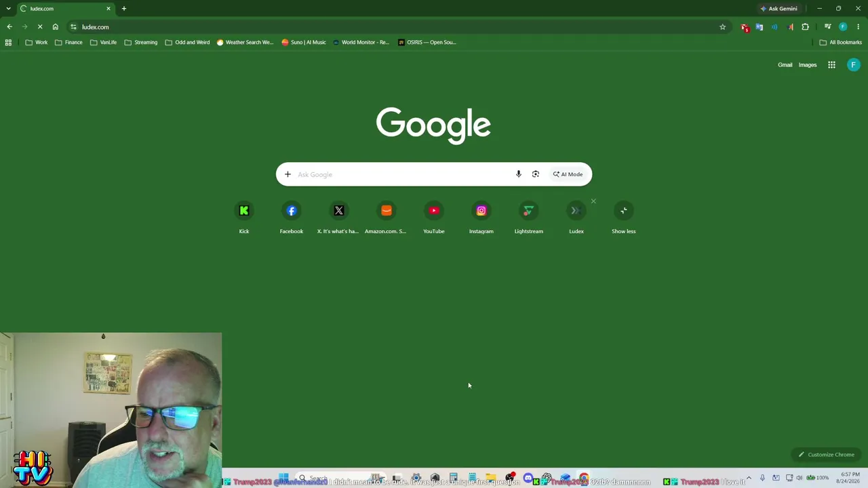The image size is (868, 488).
Task: Click Customize Chrome button
Action: point(827,455)
